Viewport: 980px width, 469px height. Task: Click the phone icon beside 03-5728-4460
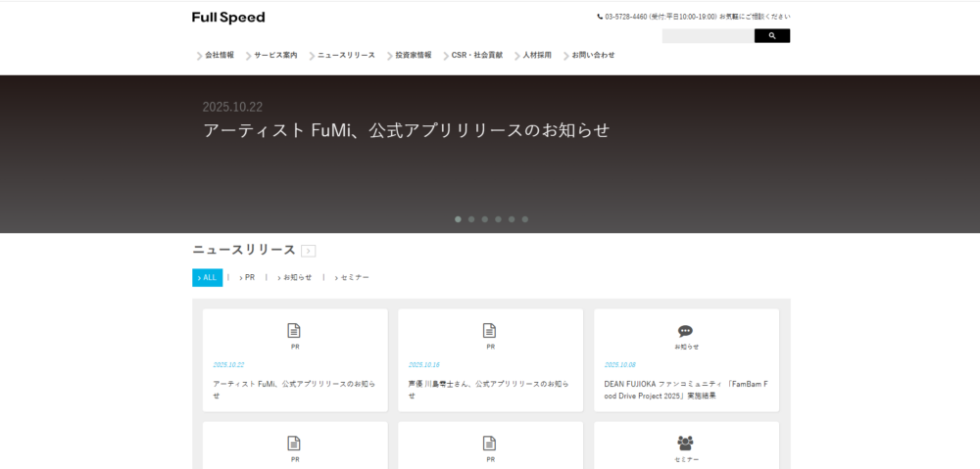point(600,17)
